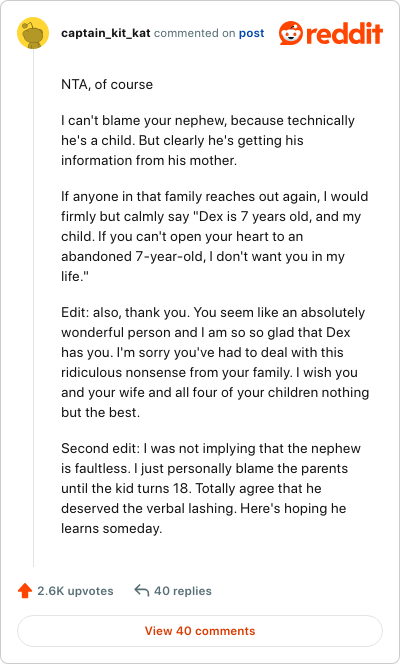
Task: Click the "commented on" text
Action: 194,33
